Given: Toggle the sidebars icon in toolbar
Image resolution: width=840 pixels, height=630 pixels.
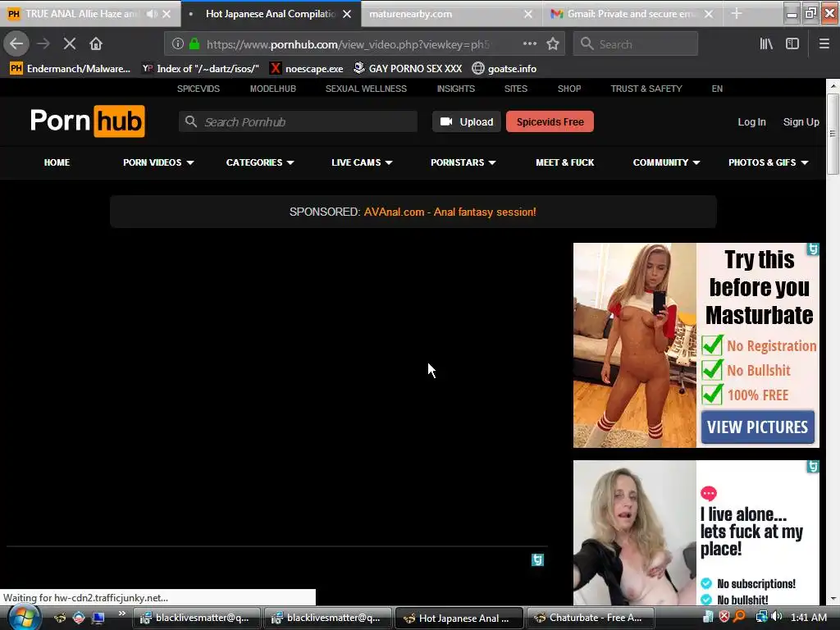Looking at the screenshot, I should (x=792, y=44).
